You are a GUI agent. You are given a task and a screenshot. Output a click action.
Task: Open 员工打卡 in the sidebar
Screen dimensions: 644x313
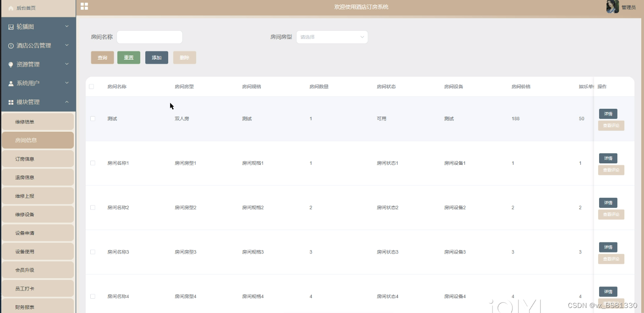coord(38,289)
